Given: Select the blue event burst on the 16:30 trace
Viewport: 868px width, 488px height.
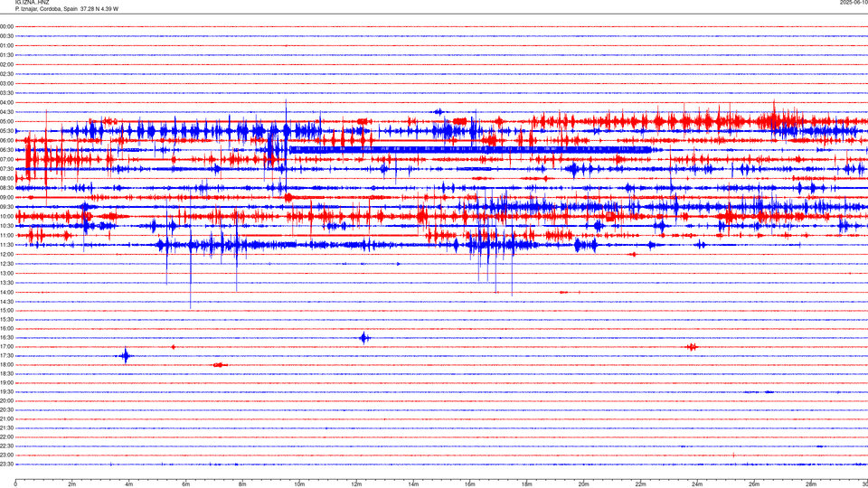Looking at the screenshot, I should coord(364,337).
